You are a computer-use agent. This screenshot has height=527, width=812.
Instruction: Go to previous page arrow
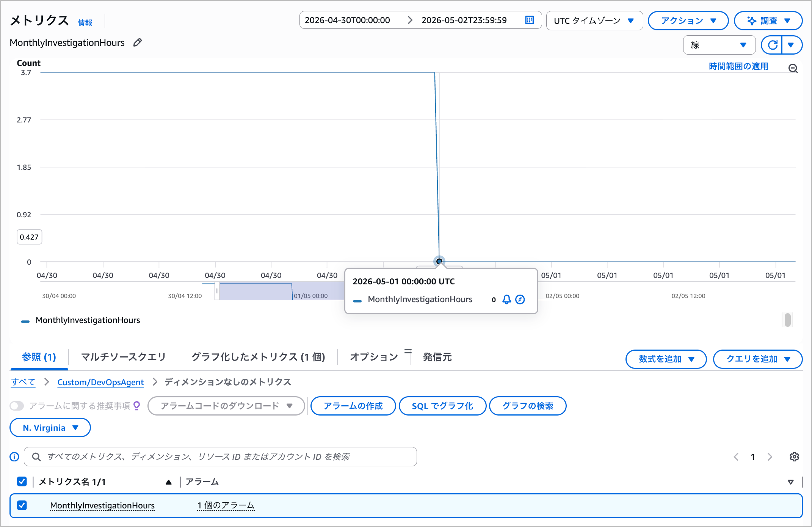coord(736,457)
